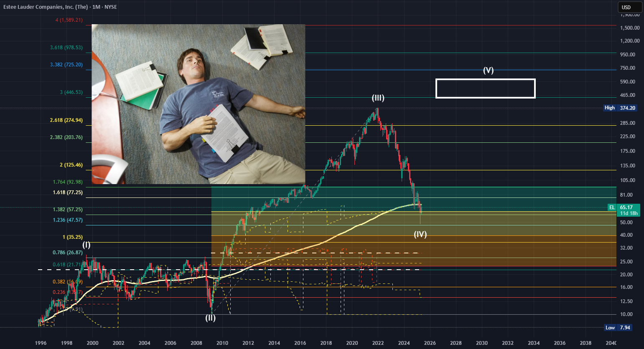Click the (IV) wave label
This screenshot has width=644, height=349.
click(420, 235)
